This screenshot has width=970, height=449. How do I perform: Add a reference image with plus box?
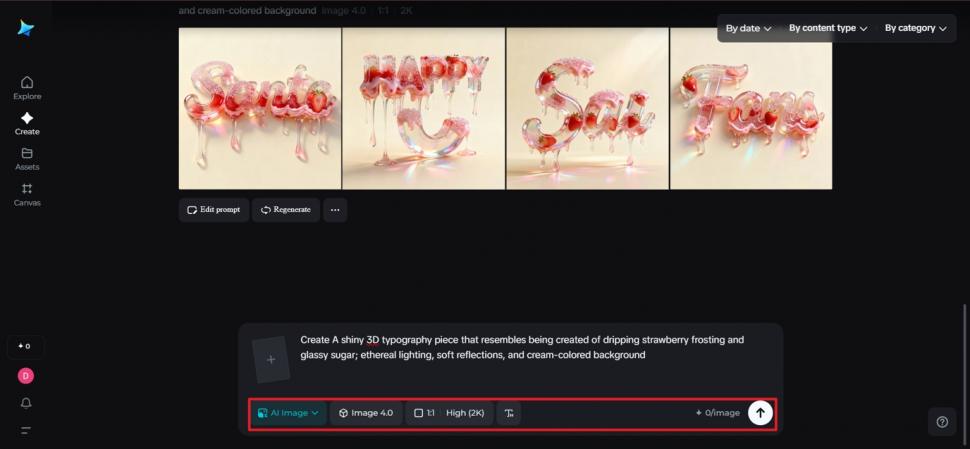271,359
